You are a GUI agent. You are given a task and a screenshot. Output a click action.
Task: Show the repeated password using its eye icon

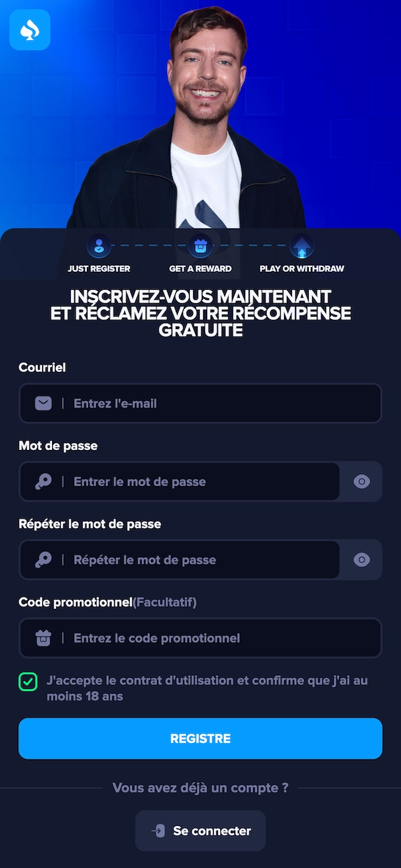pos(361,560)
